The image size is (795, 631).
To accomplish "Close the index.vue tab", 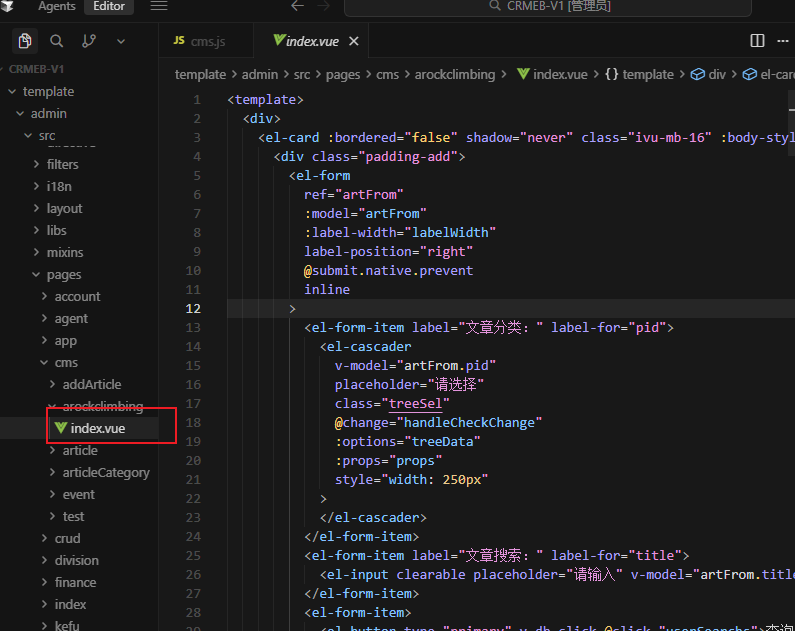I will (353, 41).
